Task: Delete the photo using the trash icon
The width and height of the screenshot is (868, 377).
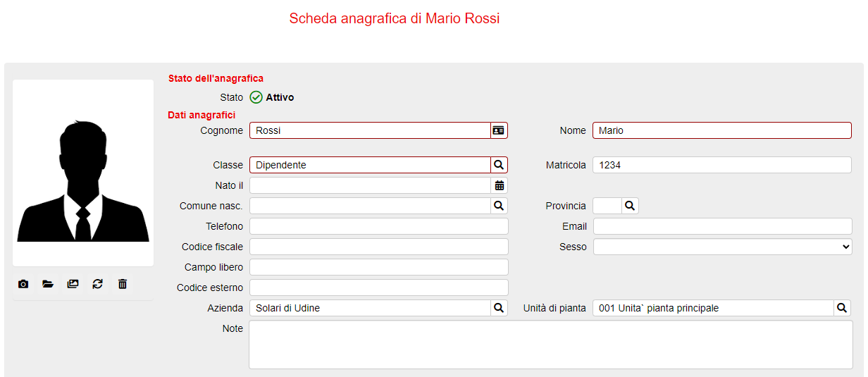Action: pyautogui.click(x=123, y=284)
